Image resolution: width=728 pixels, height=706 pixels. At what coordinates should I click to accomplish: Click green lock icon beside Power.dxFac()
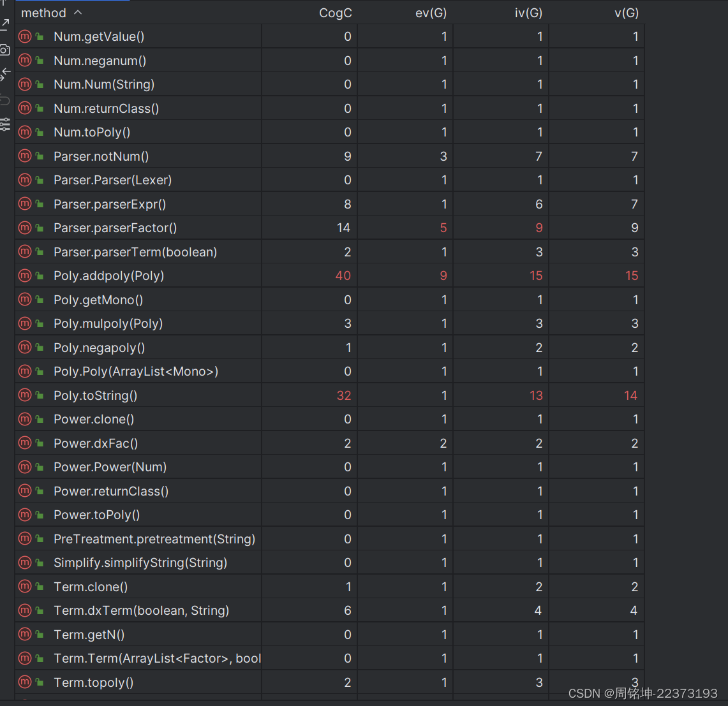(40, 443)
